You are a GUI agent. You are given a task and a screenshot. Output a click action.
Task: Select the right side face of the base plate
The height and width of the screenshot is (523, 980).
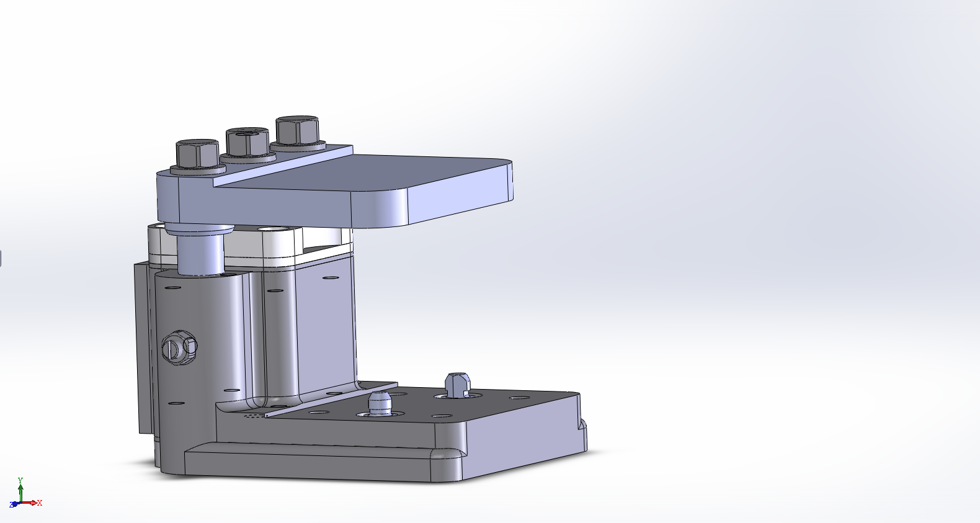[x=524, y=438]
